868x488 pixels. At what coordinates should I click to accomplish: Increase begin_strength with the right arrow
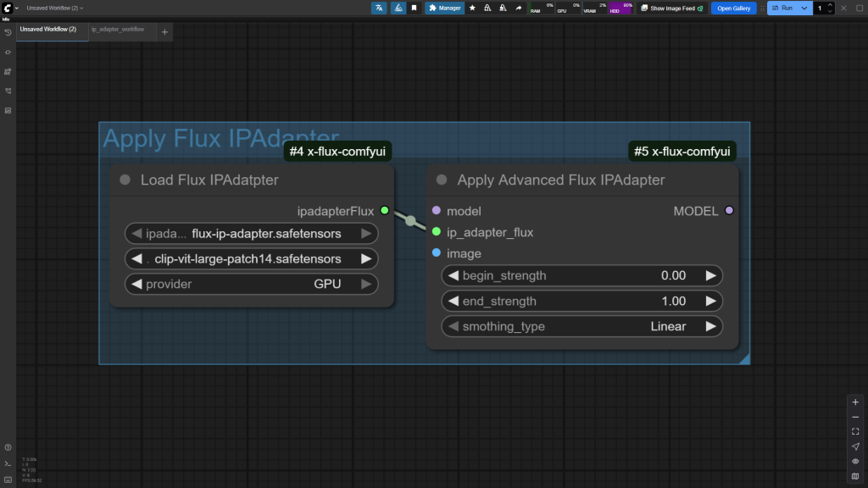(710, 275)
